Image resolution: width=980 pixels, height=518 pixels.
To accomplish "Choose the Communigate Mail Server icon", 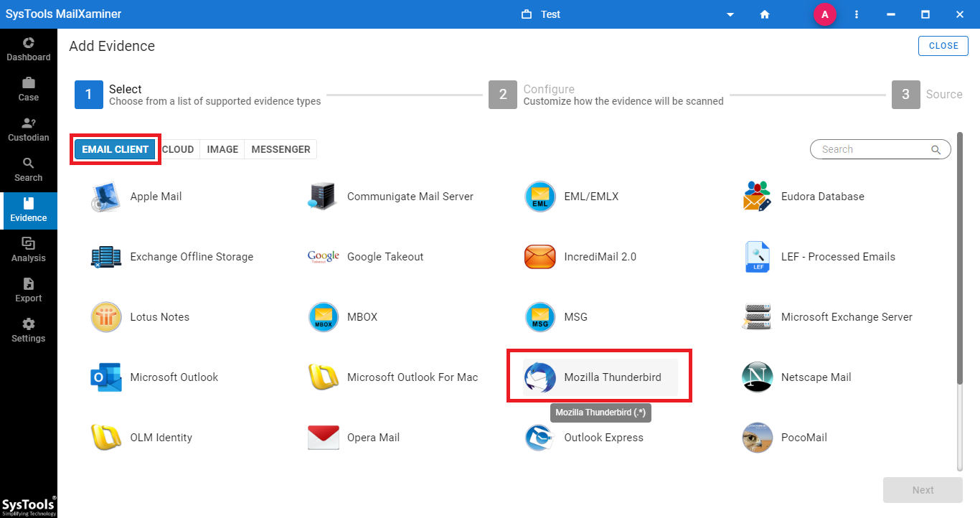I will point(323,197).
